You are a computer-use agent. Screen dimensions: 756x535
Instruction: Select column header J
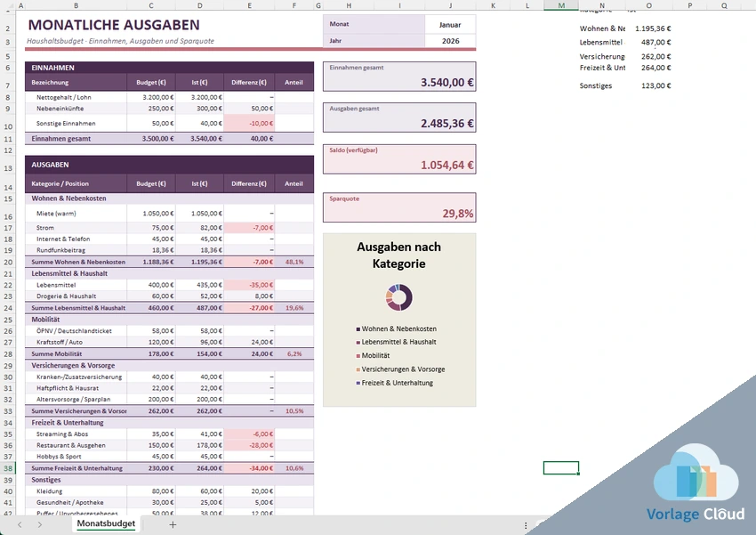(450, 5)
